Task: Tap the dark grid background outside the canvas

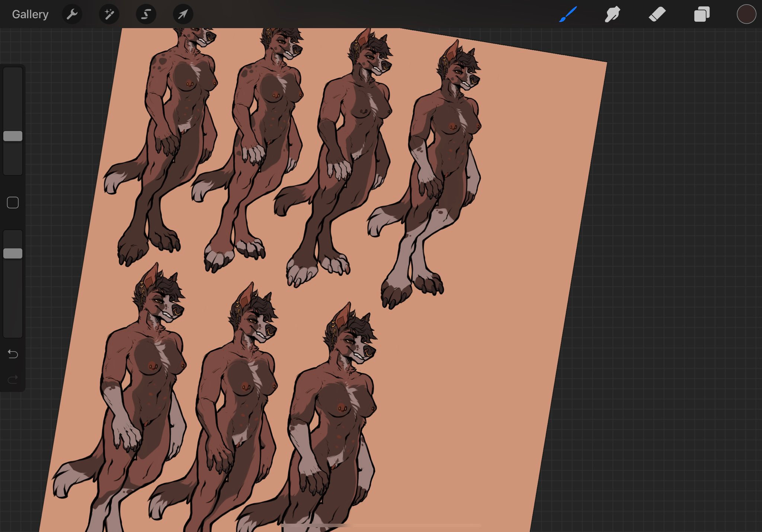Action: [670, 260]
